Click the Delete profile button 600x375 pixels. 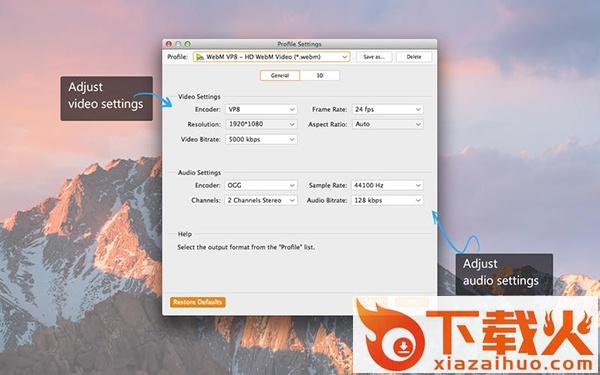point(414,57)
